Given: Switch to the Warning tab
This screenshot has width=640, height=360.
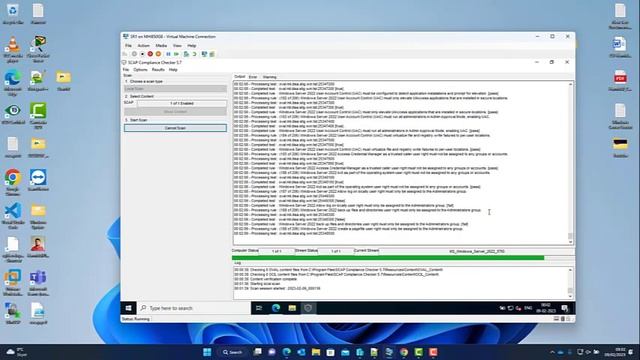Looking at the screenshot, I should point(269,77).
